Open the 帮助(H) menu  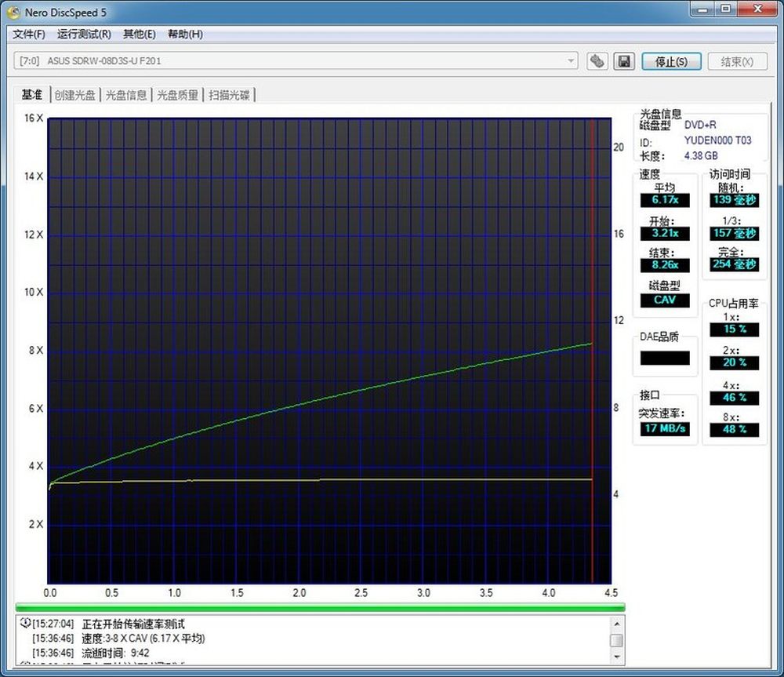pos(185,34)
